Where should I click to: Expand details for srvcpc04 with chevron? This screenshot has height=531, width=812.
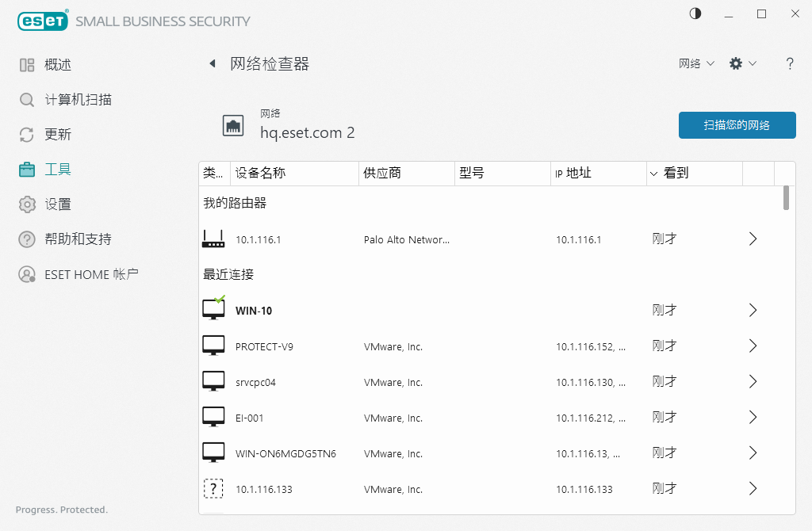pos(753,382)
